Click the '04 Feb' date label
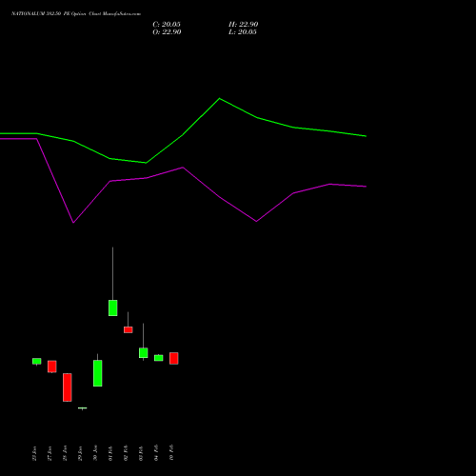The width and height of the screenshot is (476, 476). point(156,453)
